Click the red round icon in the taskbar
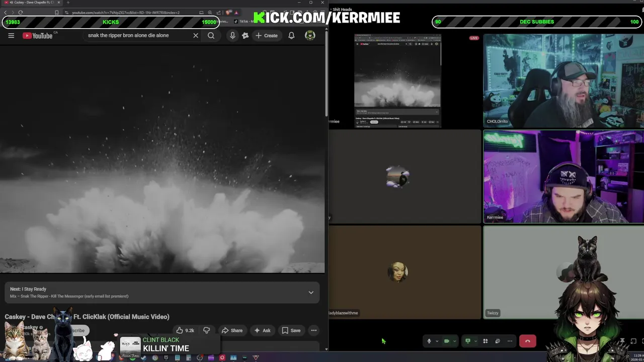This screenshot has width=644, height=362. 222,358
